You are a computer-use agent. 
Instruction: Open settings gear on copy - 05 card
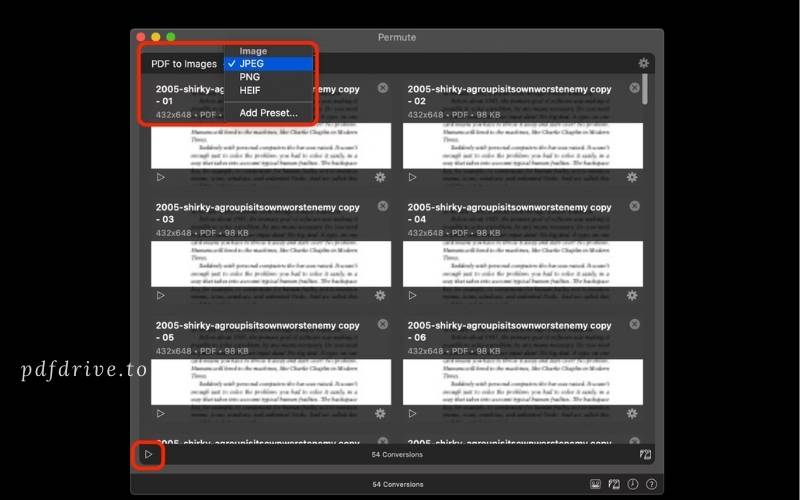[x=380, y=413]
